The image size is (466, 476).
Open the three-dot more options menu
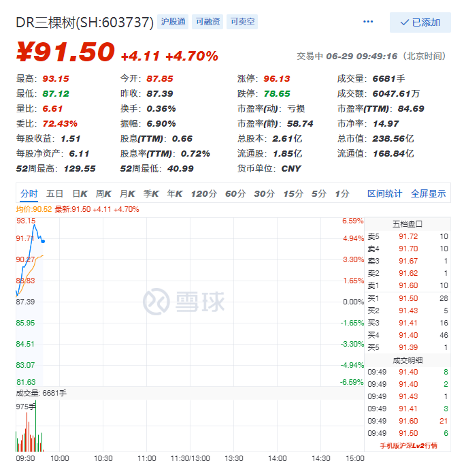[x=368, y=22]
